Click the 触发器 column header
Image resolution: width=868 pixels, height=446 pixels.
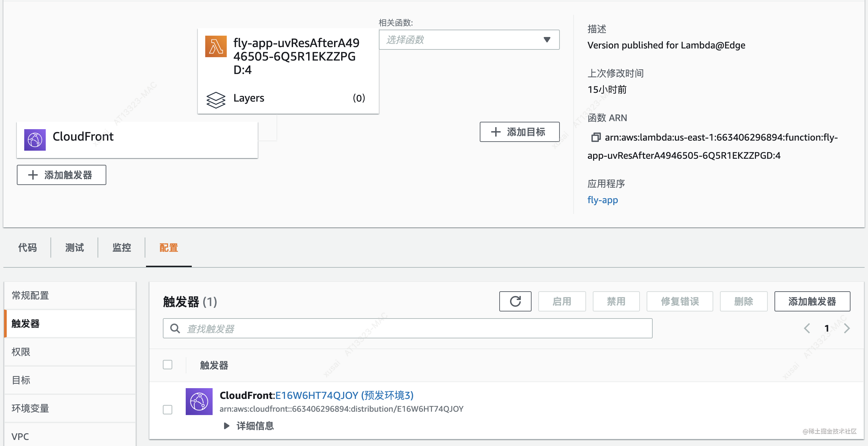click(214, 365)
